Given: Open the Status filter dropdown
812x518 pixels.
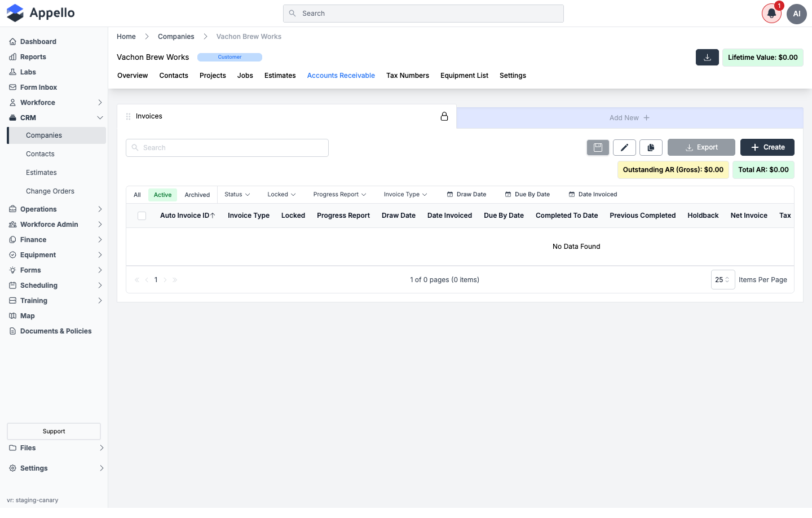Looking at the screenshot, I should (237, 195).
